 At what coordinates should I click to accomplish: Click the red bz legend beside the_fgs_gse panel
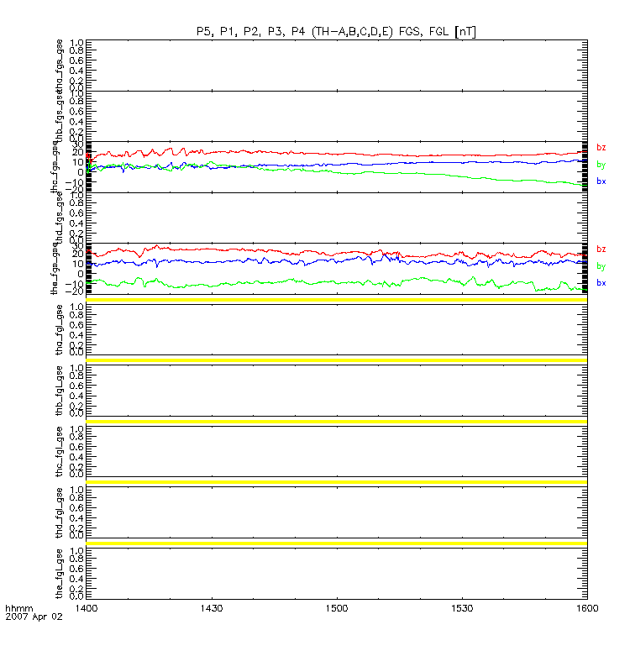click(601, 249)
